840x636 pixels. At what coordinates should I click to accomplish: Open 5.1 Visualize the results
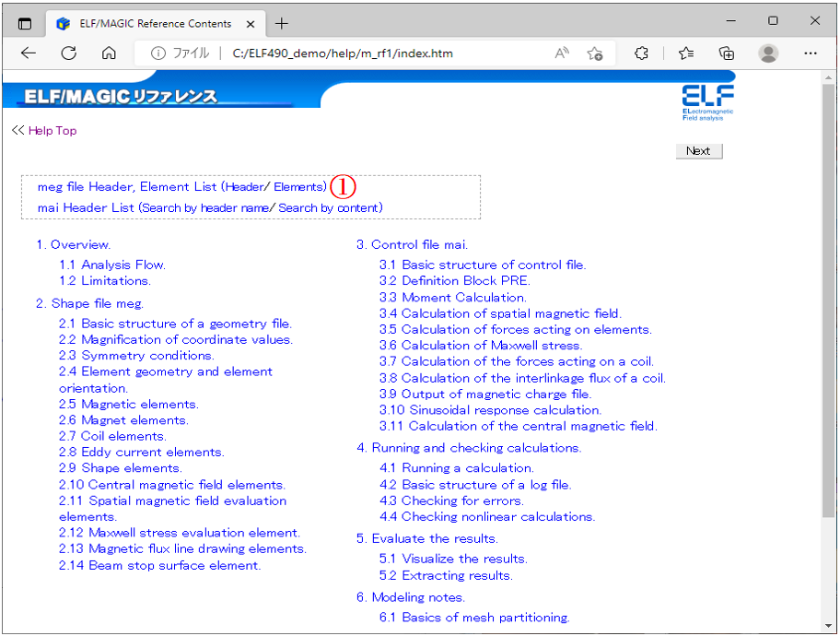point(454,559)
